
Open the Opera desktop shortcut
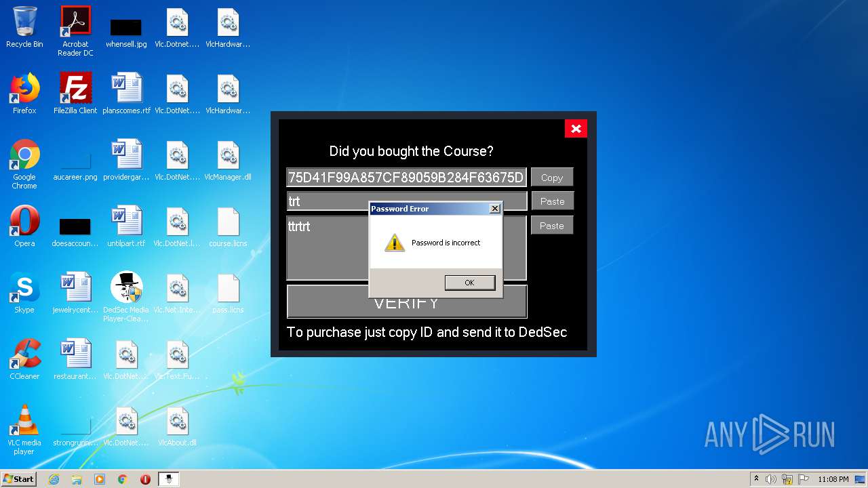tap(24, 227)
